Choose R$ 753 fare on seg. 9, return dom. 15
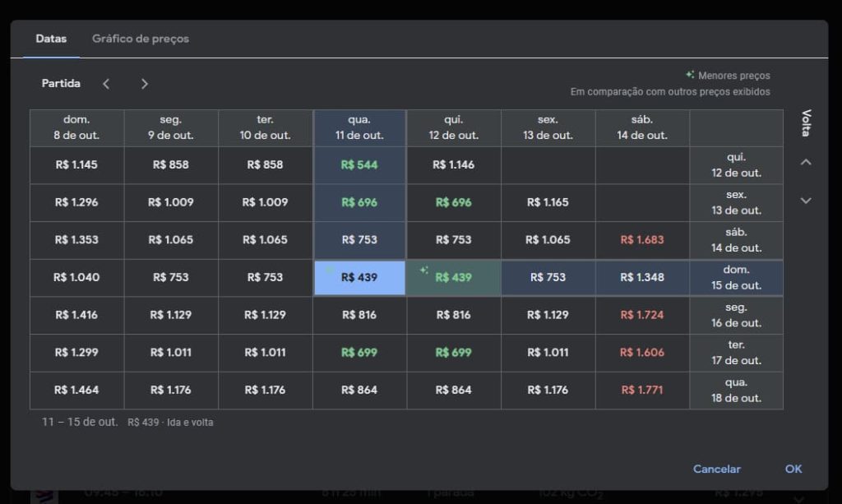 pyautogui.click(x=171, y=278)
